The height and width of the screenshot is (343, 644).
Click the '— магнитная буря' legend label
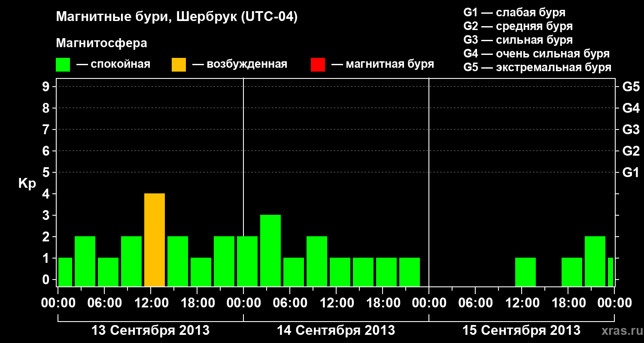coord(383,65)
